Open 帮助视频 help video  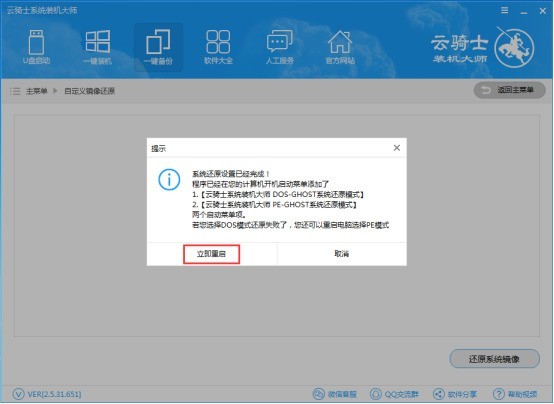(515, 394)
